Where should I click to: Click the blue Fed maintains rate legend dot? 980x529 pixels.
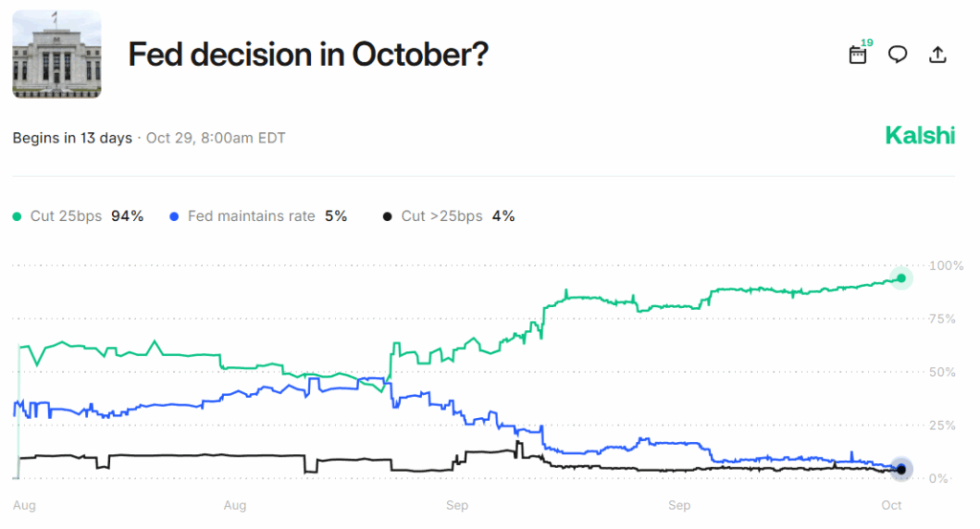pos(174,217)
